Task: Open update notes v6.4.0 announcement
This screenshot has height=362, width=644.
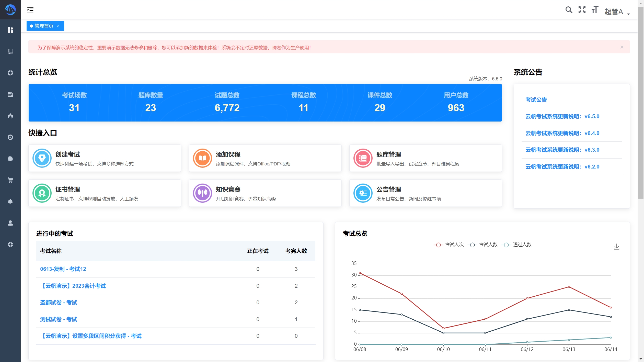Action: (562, 133)
